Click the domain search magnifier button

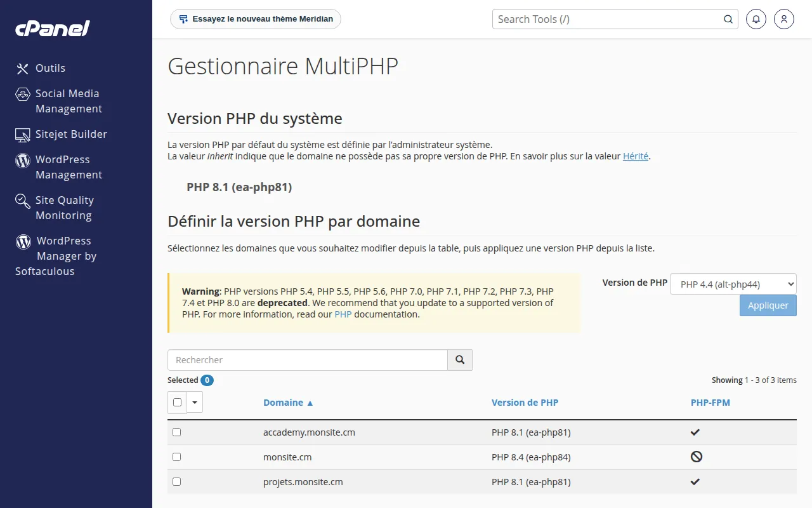coord(460,360)
